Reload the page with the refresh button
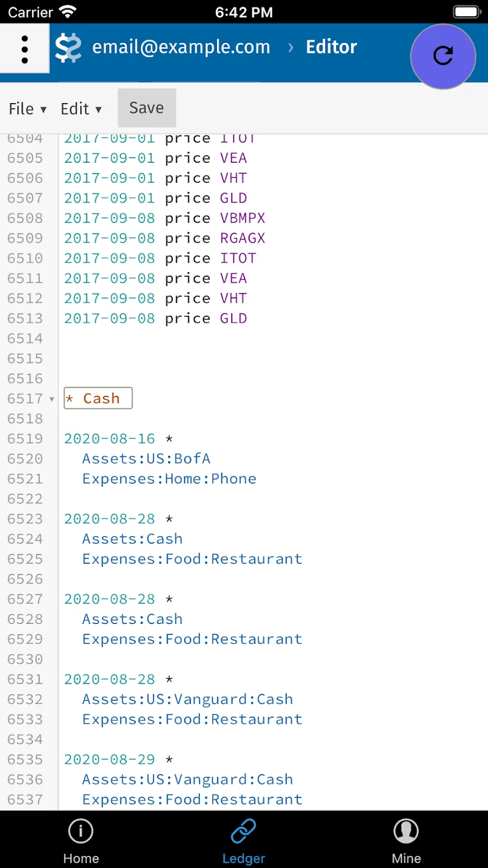The image size is (488, 868). (x=443, y=56)
